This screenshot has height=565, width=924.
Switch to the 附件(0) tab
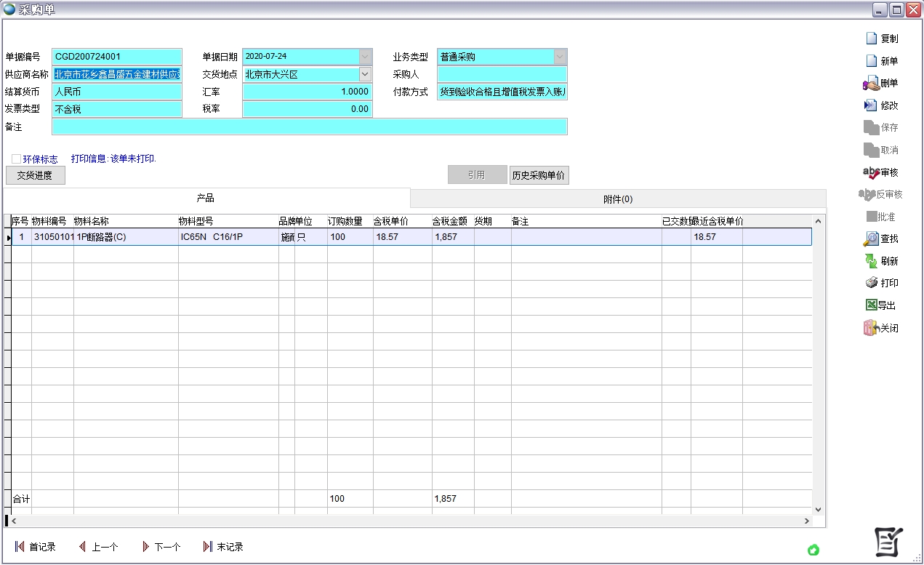tap(618, 199)
